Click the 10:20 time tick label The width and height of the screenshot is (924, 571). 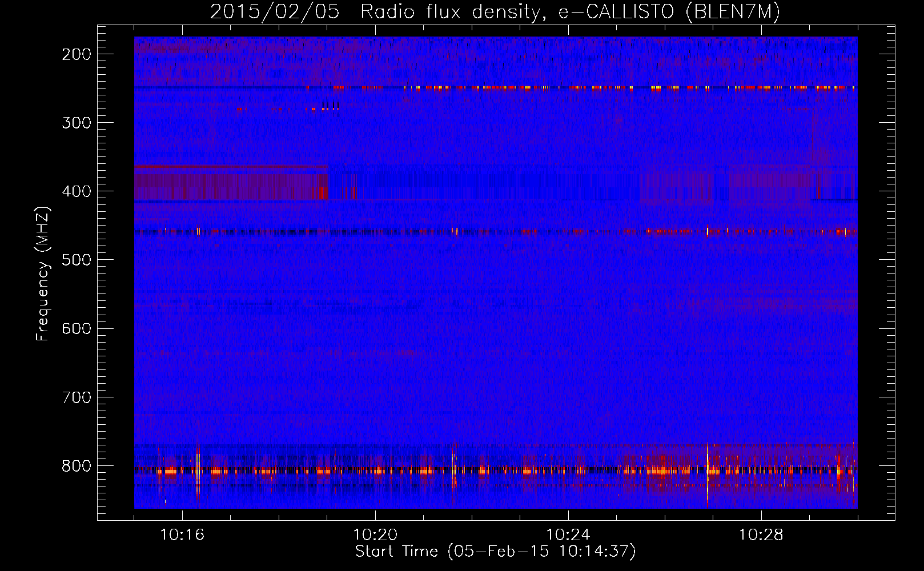375,535
